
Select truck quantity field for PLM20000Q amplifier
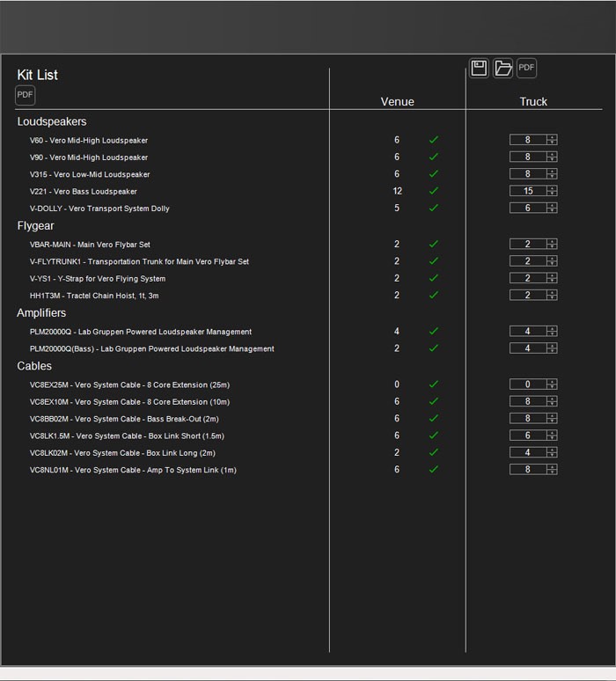point(528,332)
